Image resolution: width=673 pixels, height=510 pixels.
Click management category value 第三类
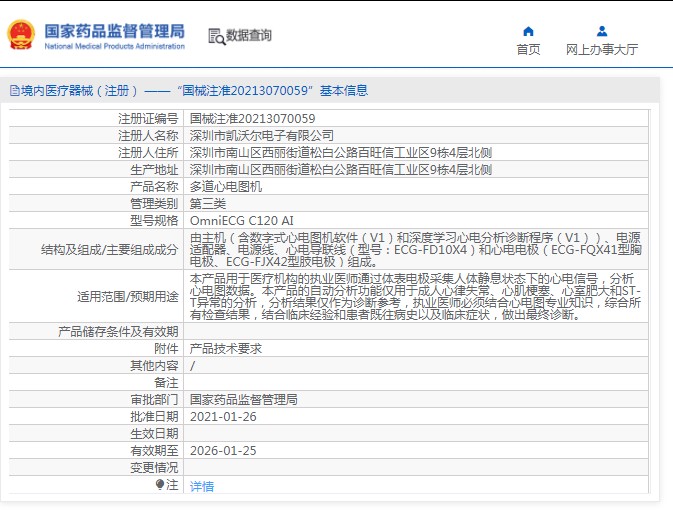click(208, 203)
